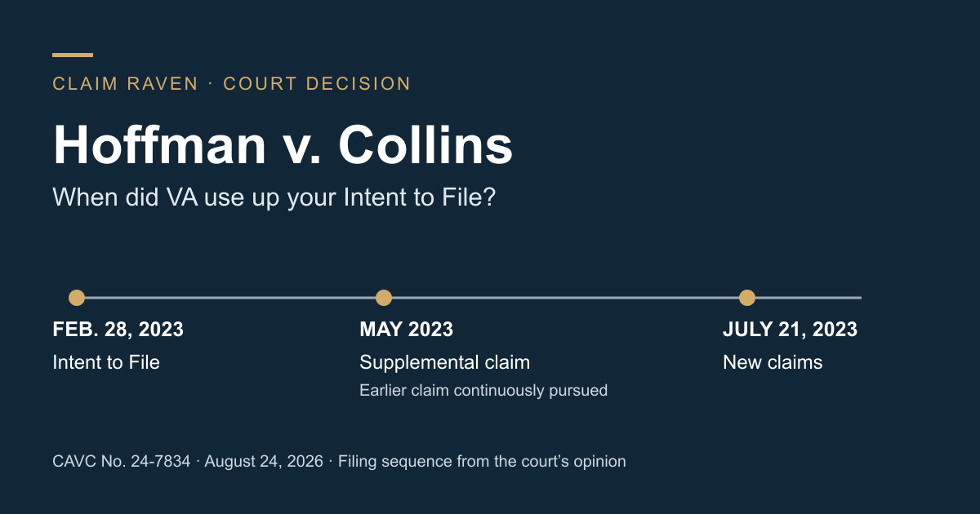
Task: Click the CLAIM RAVEN · COURT DECISION header text
Action: coord(232,83)
